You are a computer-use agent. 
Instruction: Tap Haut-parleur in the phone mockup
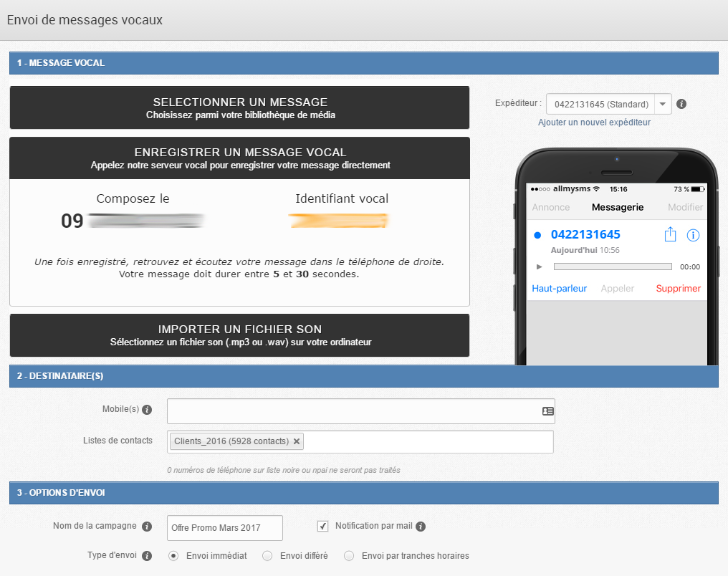(x=560, y=288)
